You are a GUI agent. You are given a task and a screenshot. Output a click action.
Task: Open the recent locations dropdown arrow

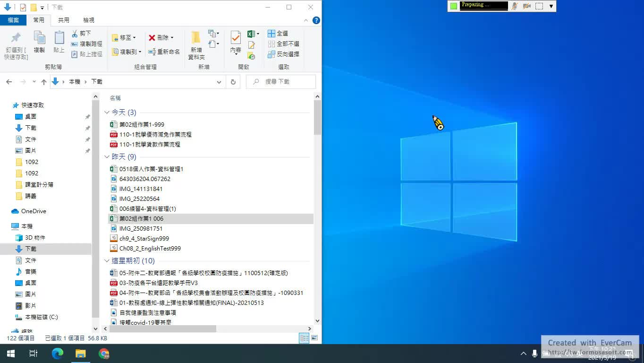click(34, 82)
